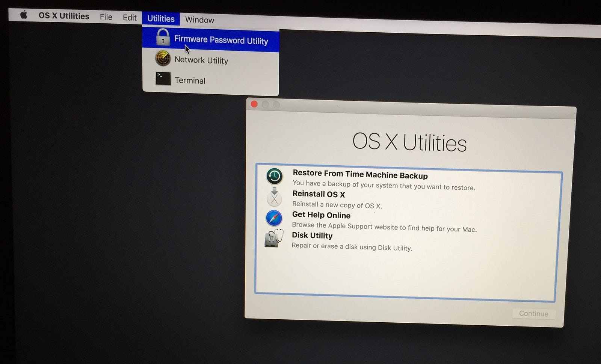Screen dimensions: 601x364
Task: Select the Time Machine clock icon
Action: tap(275, 176)
